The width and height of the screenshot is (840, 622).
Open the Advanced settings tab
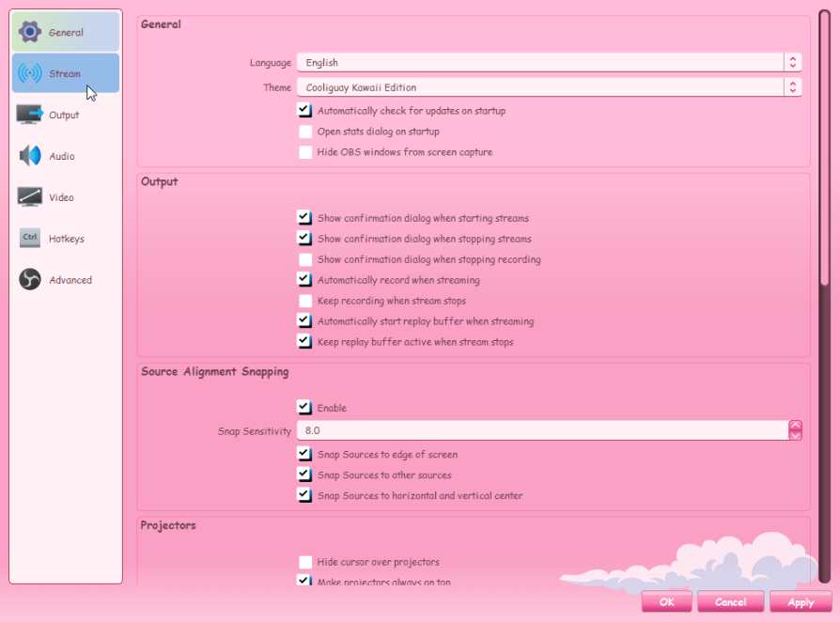coord(66,280)
